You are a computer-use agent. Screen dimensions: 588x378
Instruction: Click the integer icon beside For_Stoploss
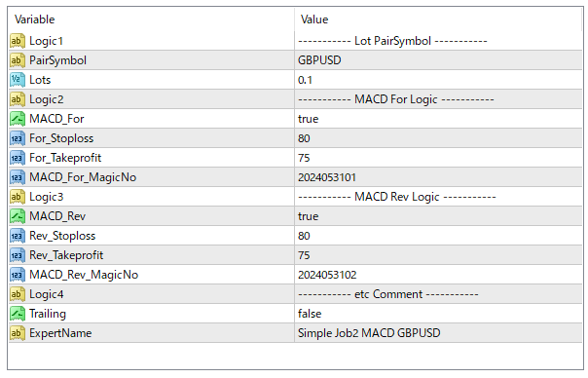18,138
